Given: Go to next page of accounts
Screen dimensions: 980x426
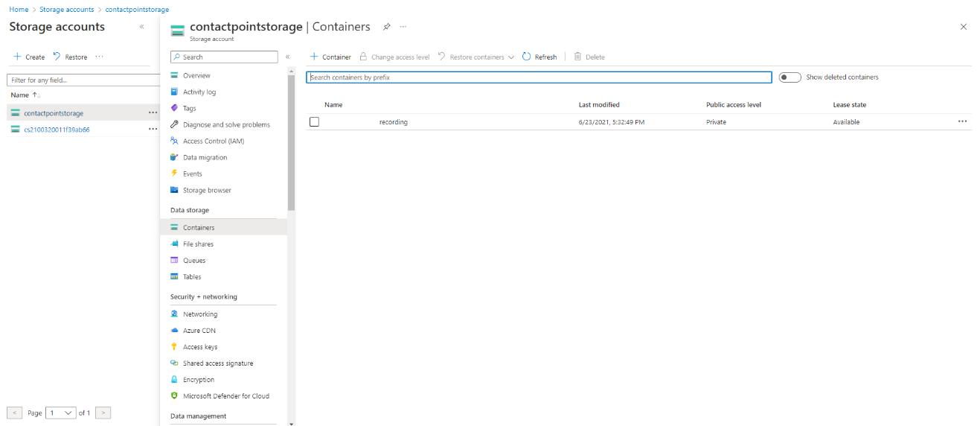Looking at the screenshot, I should [103, 413].
